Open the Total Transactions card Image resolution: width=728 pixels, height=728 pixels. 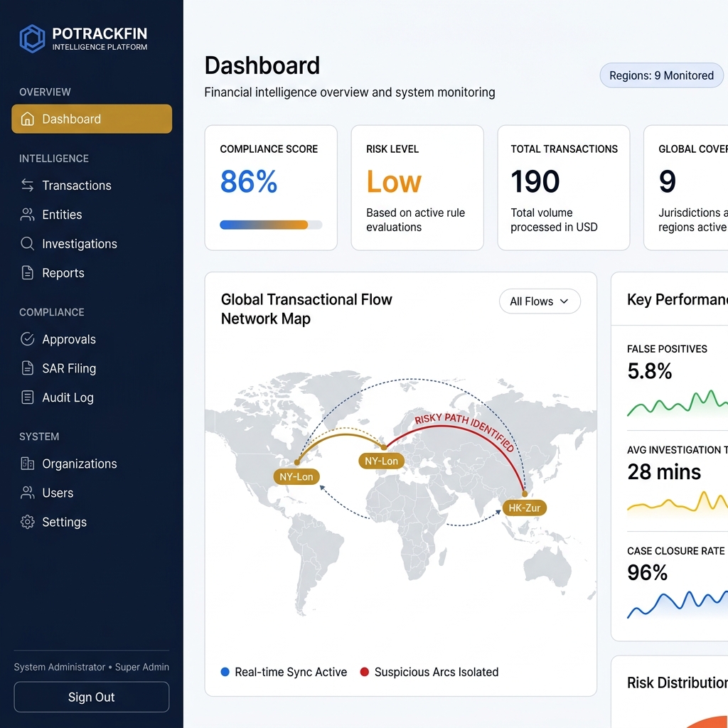pyautogui.click(x=564, y=188)
